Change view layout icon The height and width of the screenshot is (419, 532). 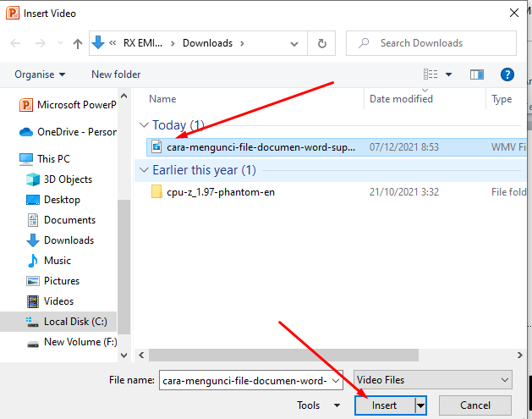tap(430, 74)
